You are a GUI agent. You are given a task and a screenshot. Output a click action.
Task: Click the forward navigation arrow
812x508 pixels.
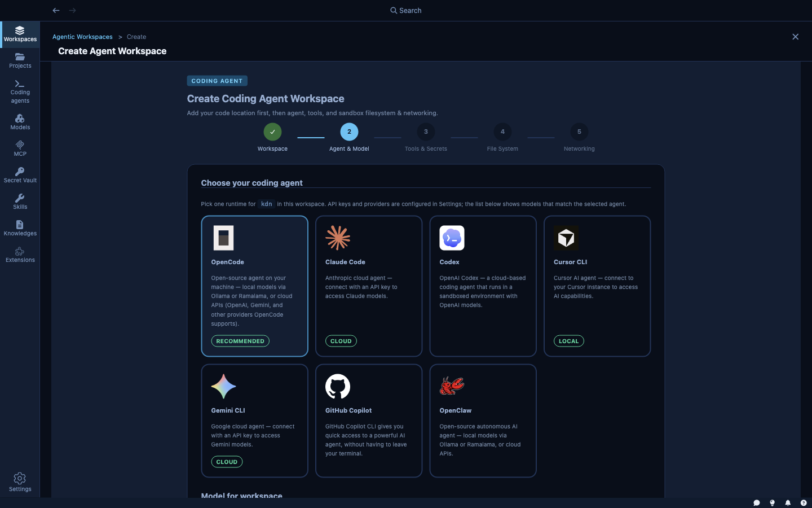click(72, 10)
